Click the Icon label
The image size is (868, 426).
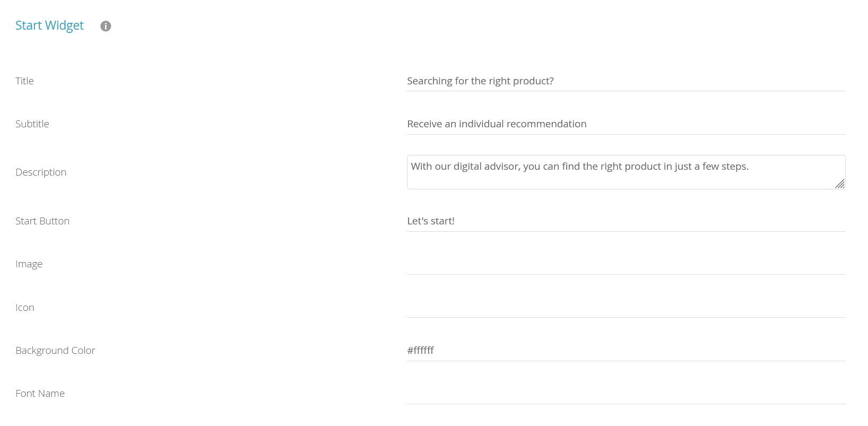tap(25, 308)
